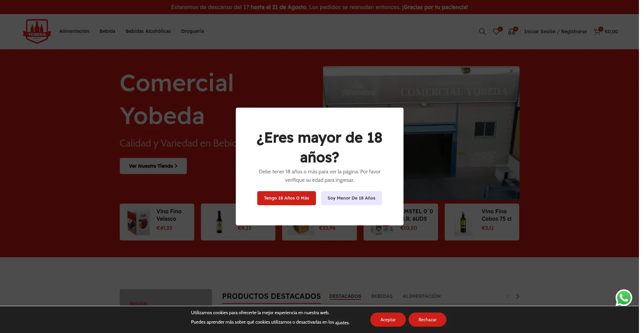Open the wishlist heart icon

497,31
